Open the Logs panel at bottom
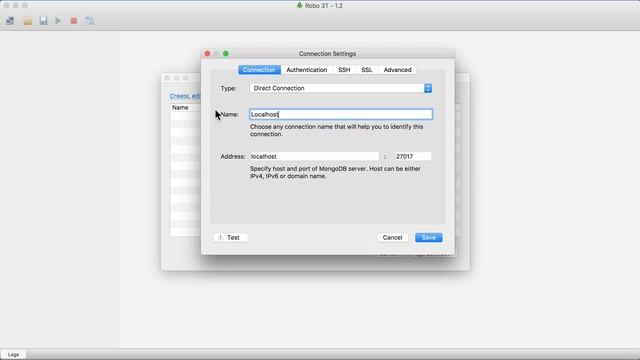Image resolution: width=640 pixels, height=360 pixels. point(13,355)
